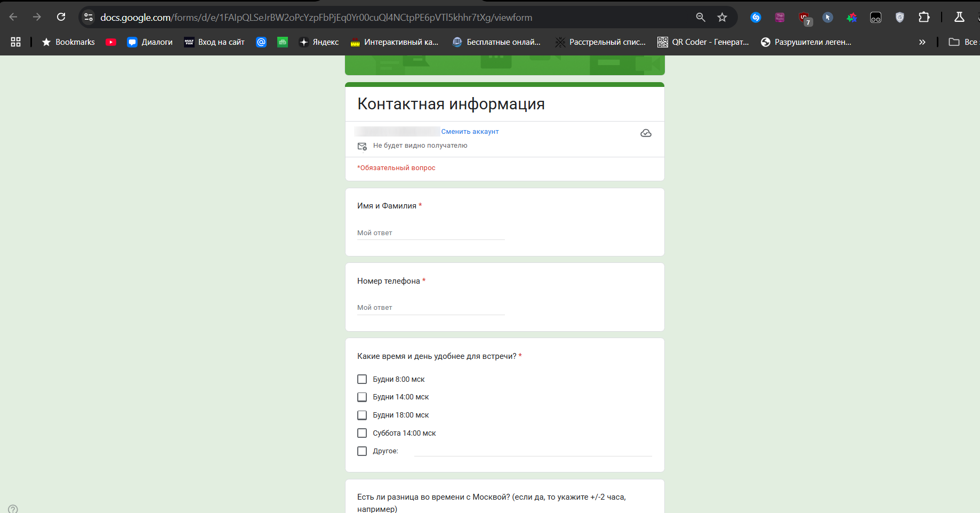The width and height of the screenshot is (980, 513).
Task: Open the QR Coder bookmark
Action: [x=703, y=42]
